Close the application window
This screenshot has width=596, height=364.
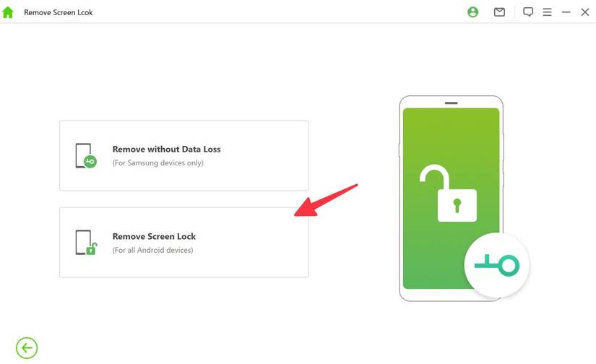click(585, 12)
